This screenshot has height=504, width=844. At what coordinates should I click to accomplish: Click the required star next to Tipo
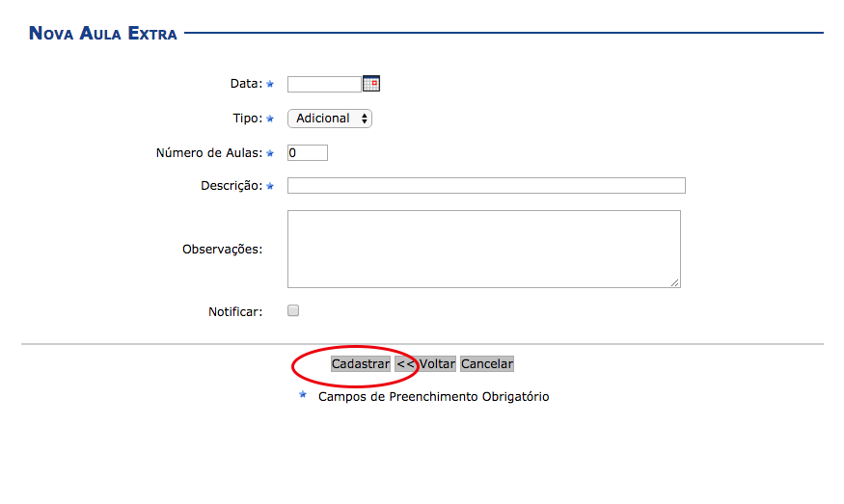(x=270, y=119)
